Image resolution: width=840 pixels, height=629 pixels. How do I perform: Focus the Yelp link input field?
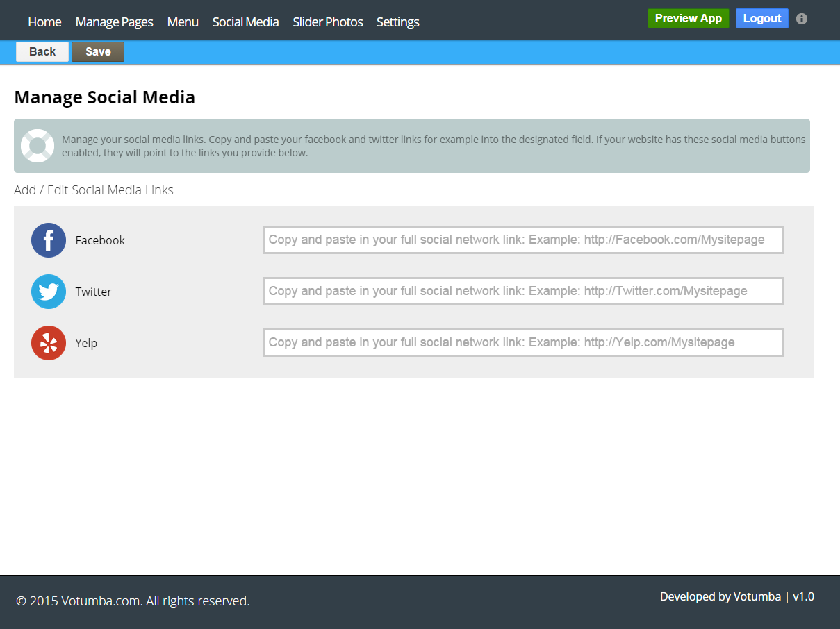(524, 342)
